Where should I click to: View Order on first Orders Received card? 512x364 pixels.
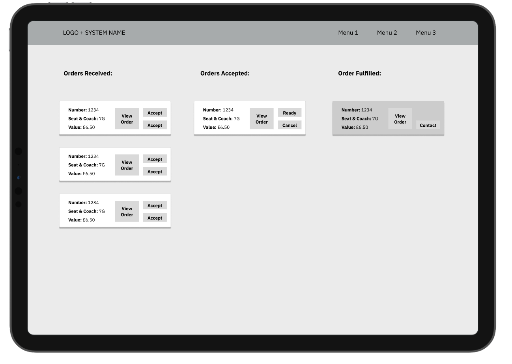tap(127, 119)
